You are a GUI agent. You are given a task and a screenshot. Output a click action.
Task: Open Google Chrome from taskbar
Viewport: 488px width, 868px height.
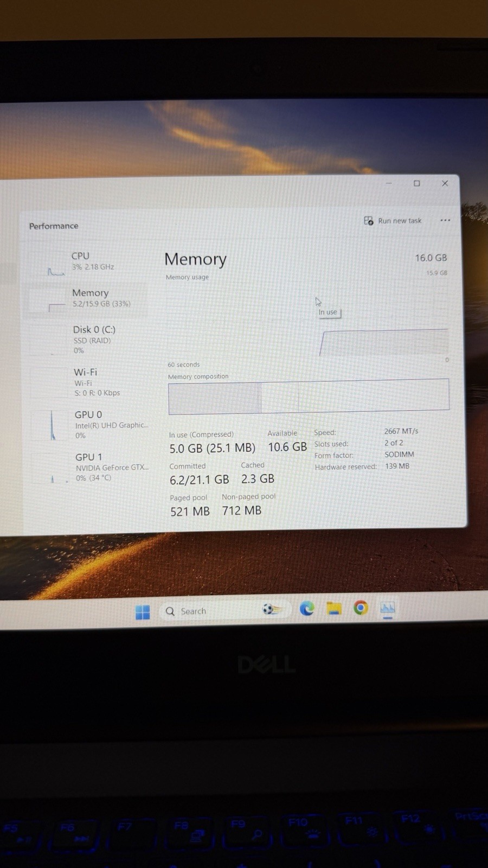[361, 608]
